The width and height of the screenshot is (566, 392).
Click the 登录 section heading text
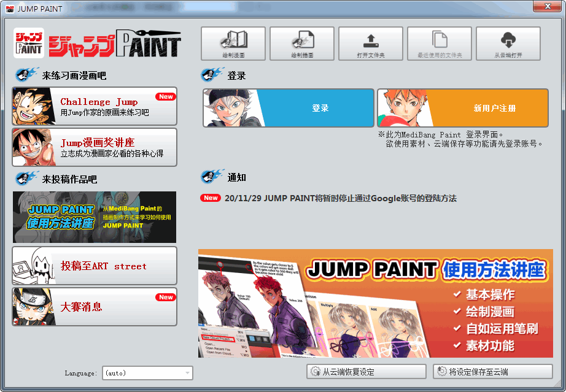tap(236, 75)
